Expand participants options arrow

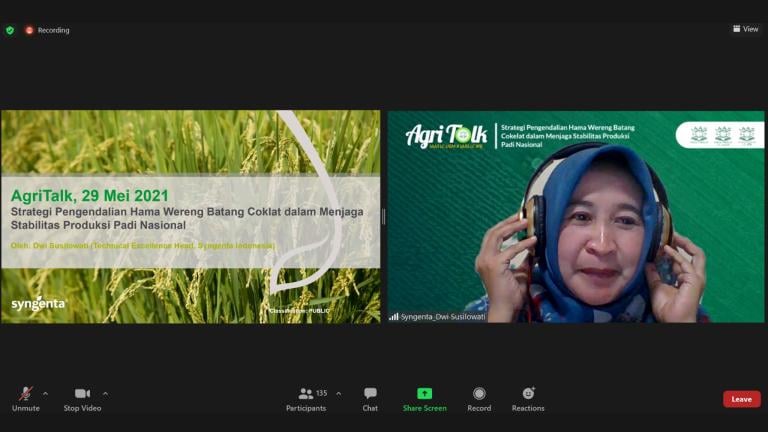point(338,393)
